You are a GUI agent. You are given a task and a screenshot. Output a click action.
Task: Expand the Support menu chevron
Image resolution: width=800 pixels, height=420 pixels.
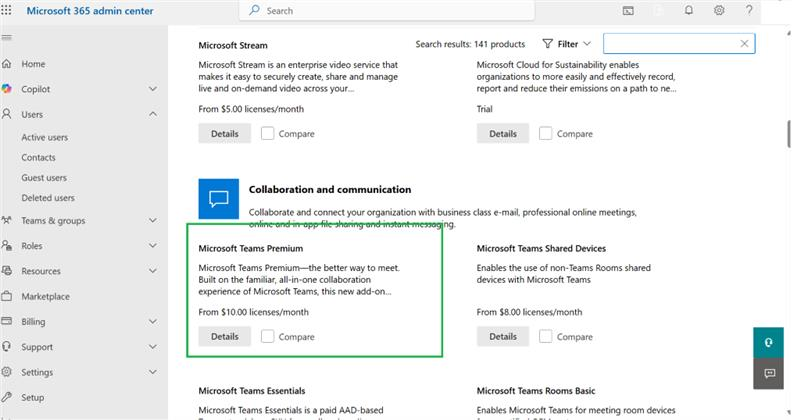tap(153, 347)
